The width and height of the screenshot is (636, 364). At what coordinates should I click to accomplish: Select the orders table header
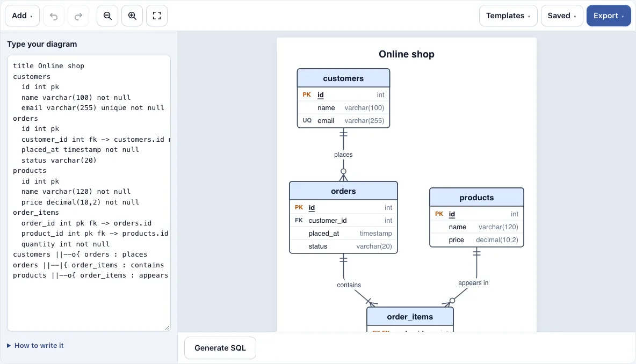(344, 191)
